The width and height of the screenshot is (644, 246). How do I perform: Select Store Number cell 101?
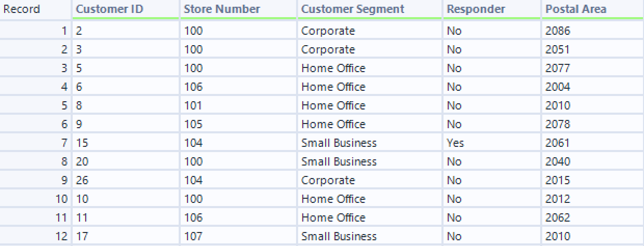point(193,105)
